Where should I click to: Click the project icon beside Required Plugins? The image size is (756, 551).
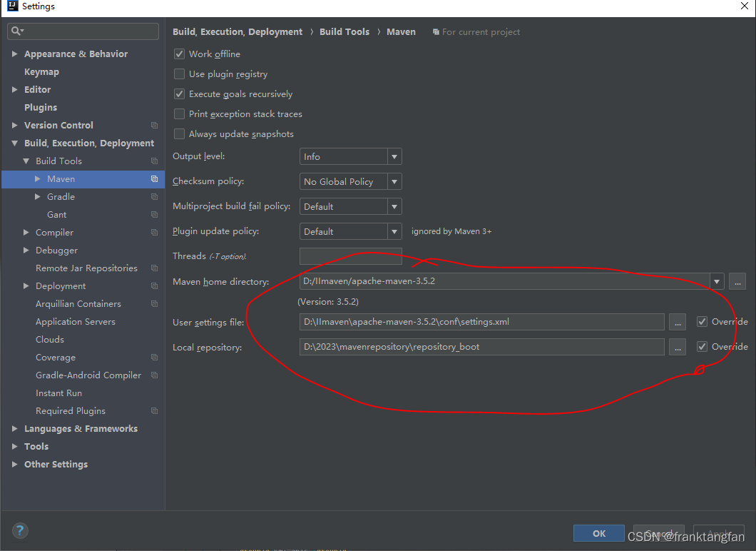154,411
